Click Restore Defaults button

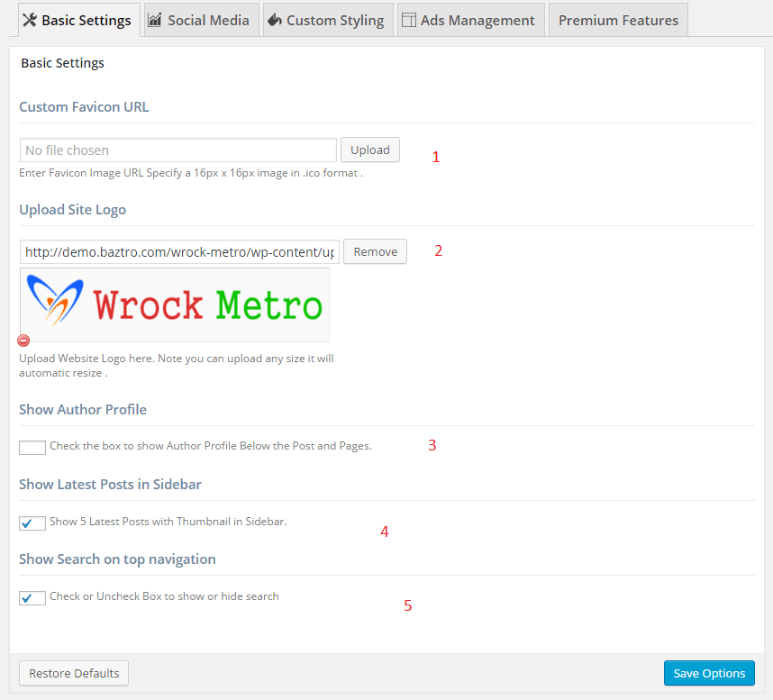pos(74,673)
